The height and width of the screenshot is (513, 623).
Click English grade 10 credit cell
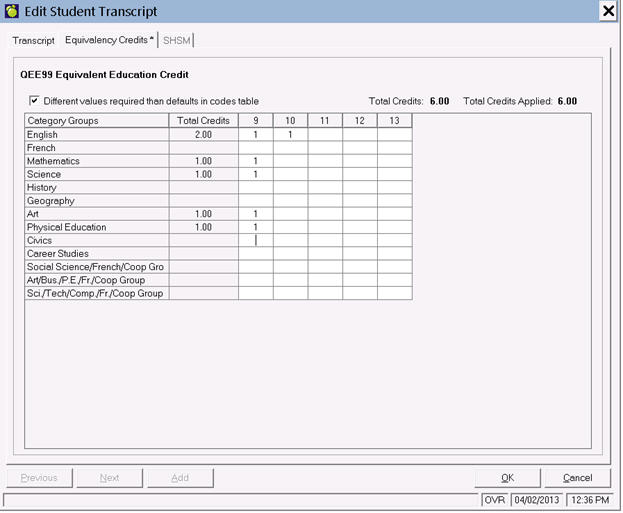[290, 135]
